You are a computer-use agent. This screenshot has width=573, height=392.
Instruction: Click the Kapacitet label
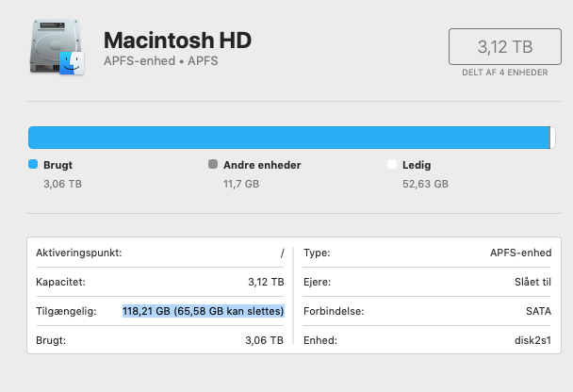(x=60, y=282)
